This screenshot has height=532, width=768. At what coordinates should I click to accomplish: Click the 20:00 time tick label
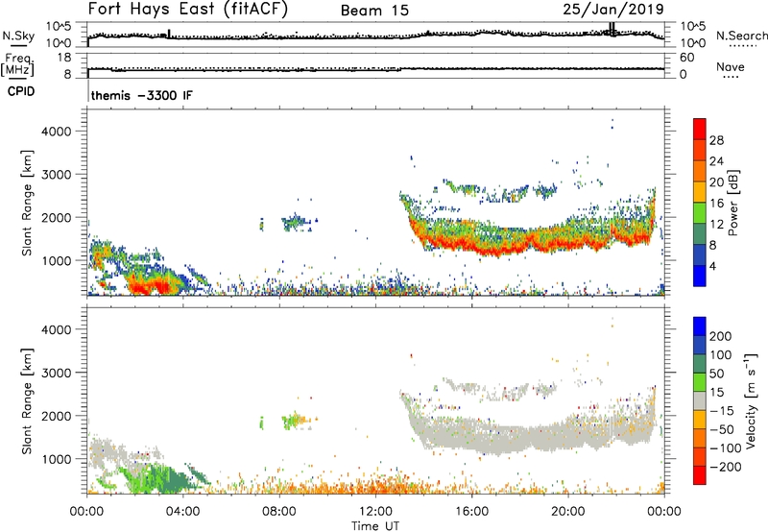568,512
